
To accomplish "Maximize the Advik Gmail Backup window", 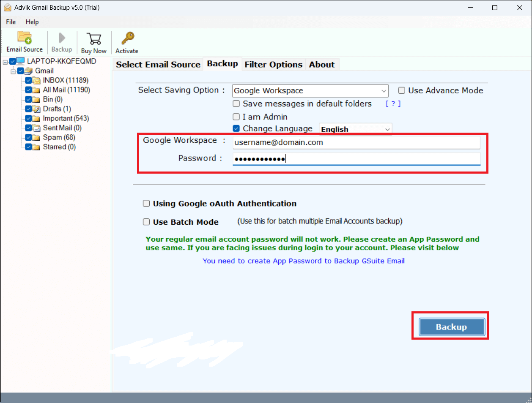I will 495,8.
